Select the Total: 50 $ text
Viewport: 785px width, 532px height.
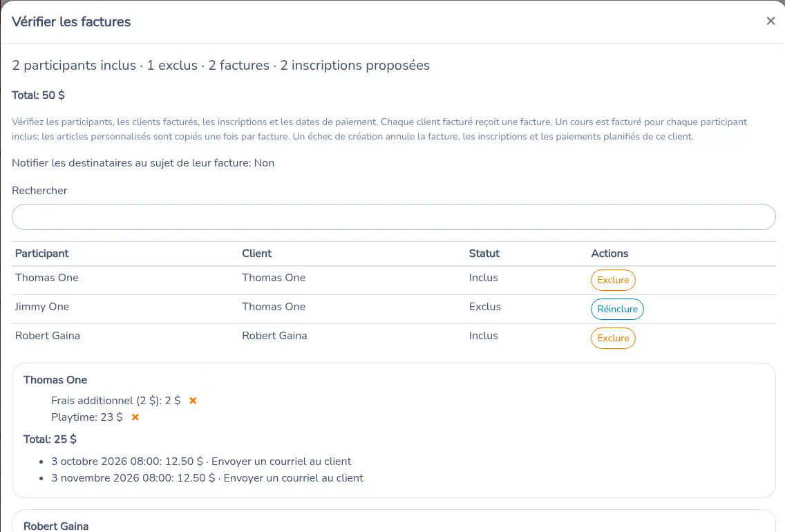pyautogui.click(x=38, y=95)
